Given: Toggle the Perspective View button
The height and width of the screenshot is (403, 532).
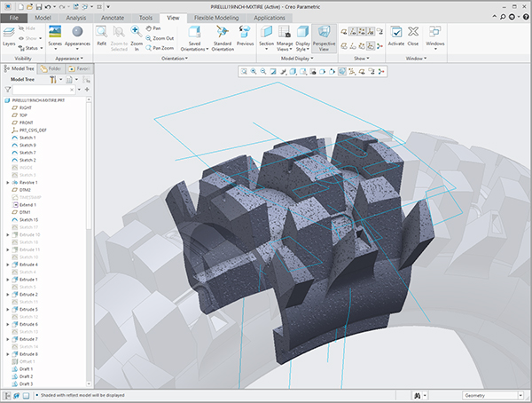Looking at the screenshot, I should click(324, 38).
